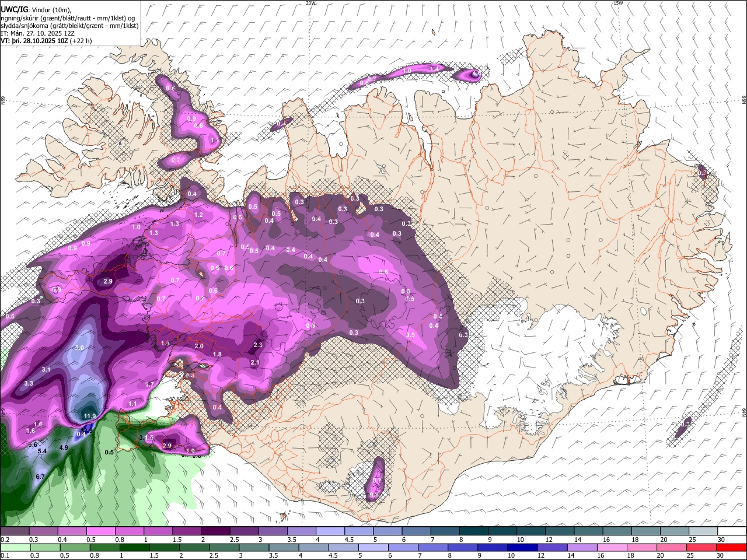Screen dimensions: 747x560
Task: Click the 2.3 snowfall value on the map
Action: point(258,345)
